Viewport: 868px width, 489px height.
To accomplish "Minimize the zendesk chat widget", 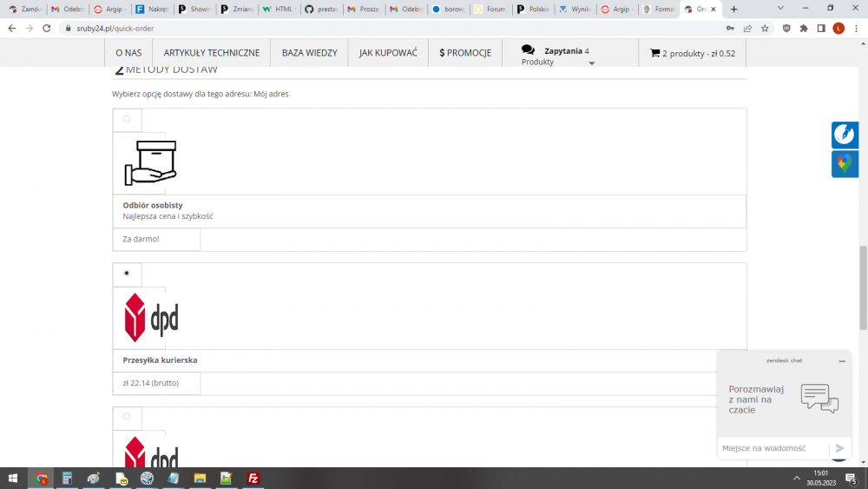I will tap(842, 361).
